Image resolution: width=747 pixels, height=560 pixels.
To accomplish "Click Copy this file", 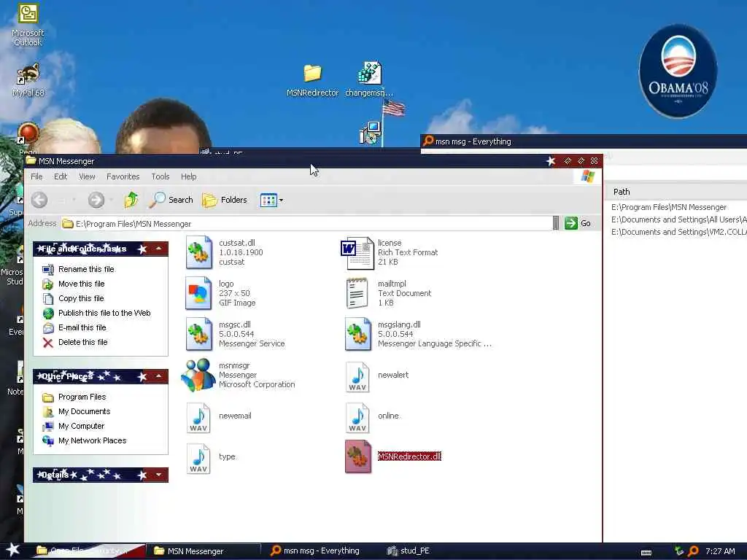I will click(80, 298).
